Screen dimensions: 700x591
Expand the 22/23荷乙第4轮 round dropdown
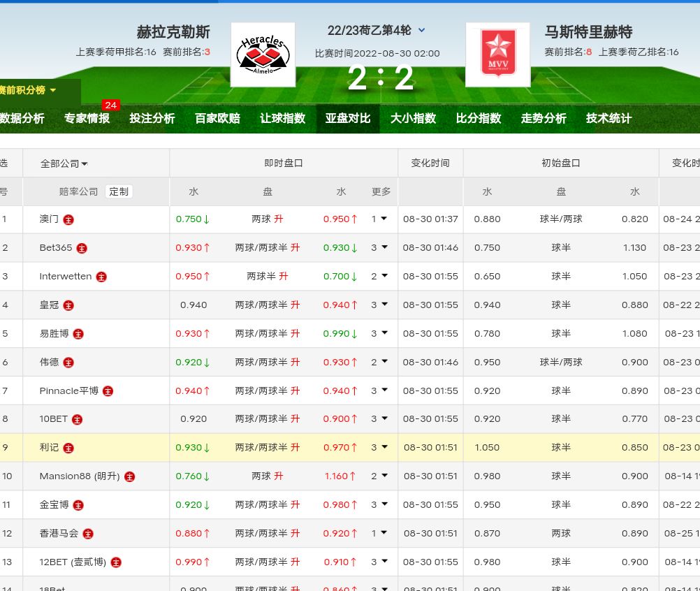421,30
